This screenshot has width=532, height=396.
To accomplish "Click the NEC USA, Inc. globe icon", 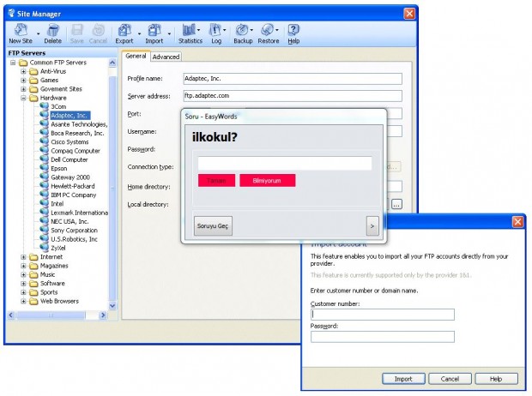I will (x=44, y=221).
